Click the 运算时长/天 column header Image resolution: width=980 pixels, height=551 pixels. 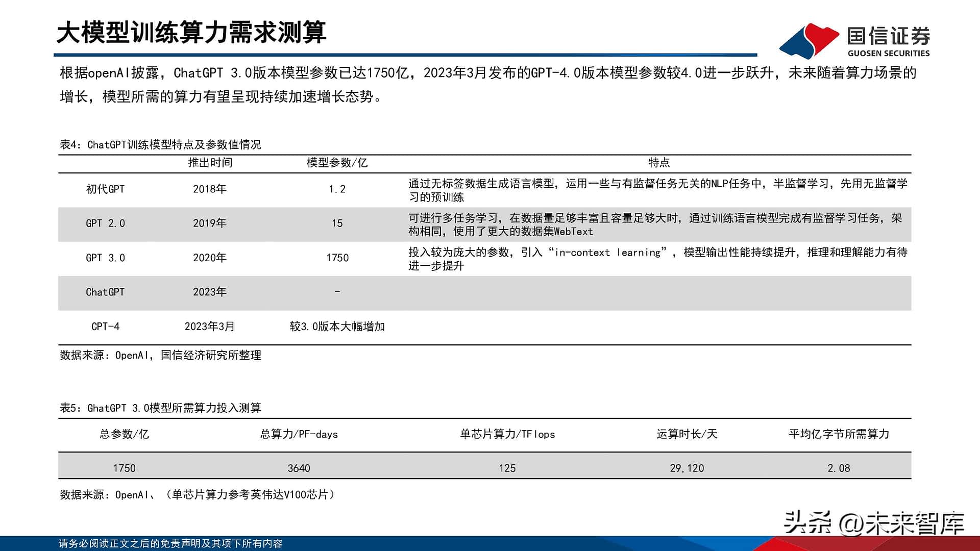[x=687, y=434]
